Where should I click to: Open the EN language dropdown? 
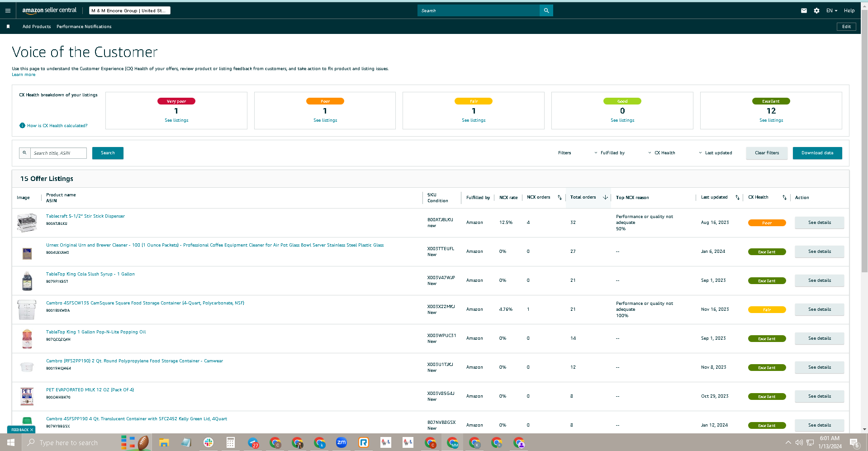[x=831, y=10]
